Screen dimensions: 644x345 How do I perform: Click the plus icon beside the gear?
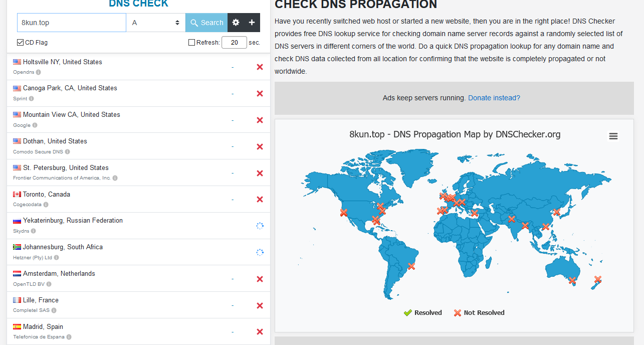(x=252, y=23)
